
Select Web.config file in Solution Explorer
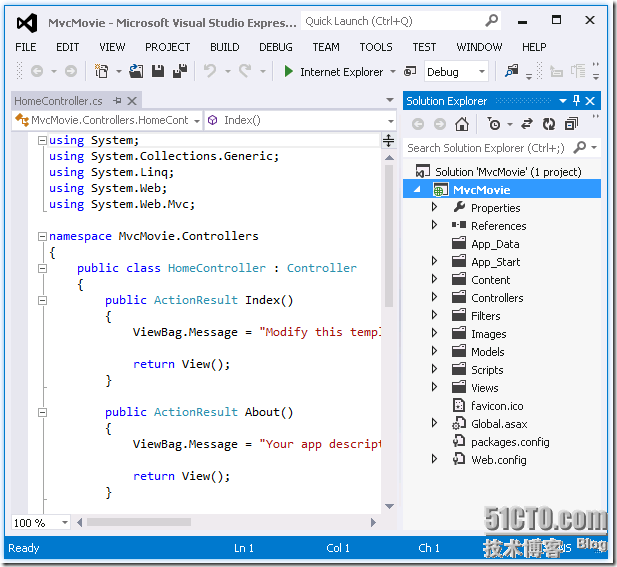click(x=498, y=460)
